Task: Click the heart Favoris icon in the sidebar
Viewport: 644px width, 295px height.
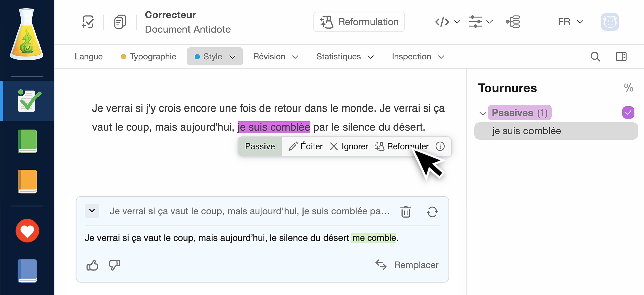Action: [27, 230]
